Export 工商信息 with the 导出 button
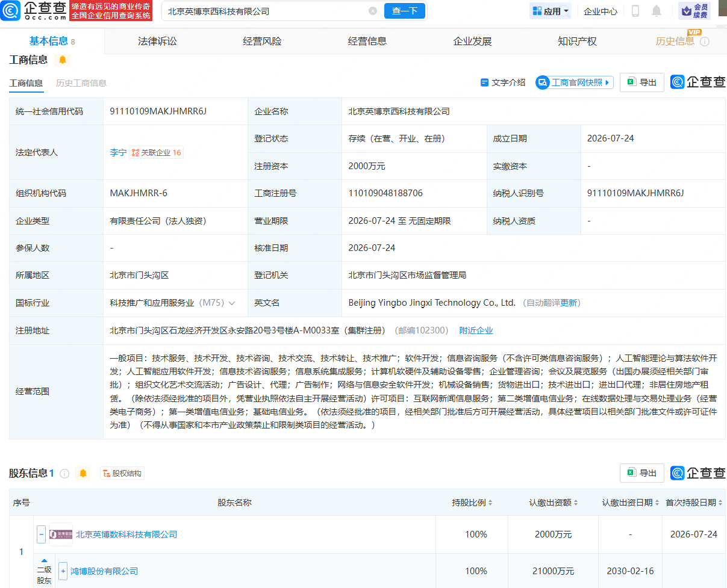This screenshot has width=727, height=588. coord(642,82)
